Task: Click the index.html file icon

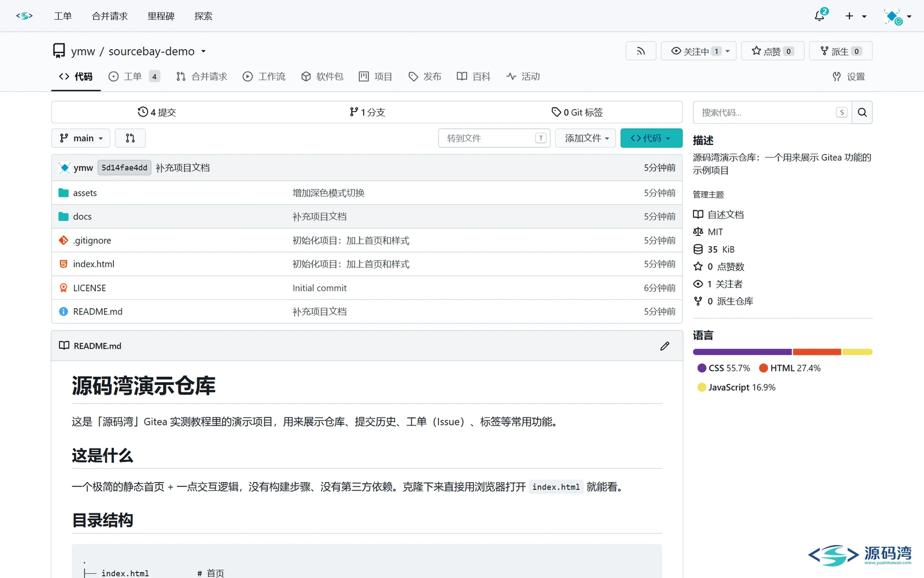Action: [64, 264]
